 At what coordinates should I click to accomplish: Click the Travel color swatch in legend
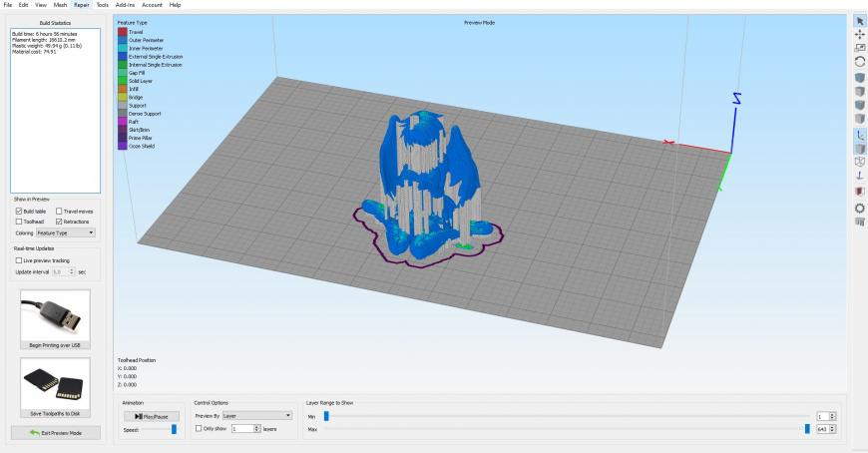tap(123, 32)
